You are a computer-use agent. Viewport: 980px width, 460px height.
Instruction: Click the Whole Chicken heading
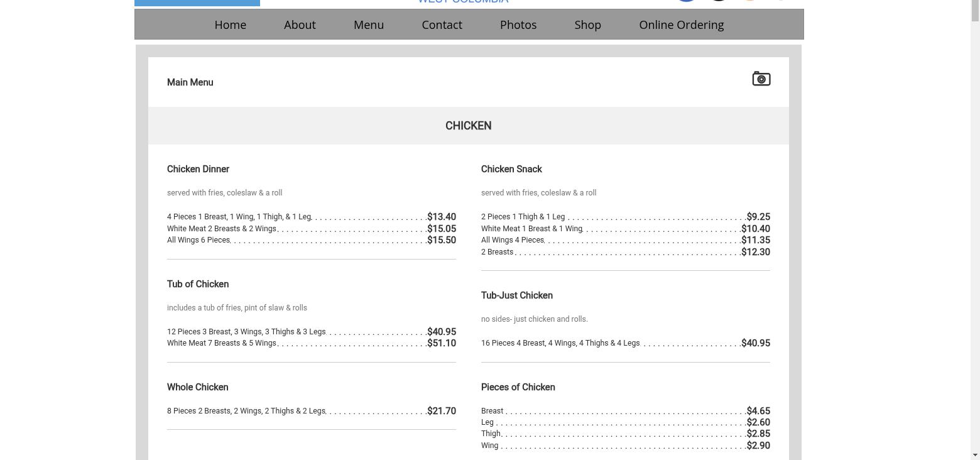pyautogui.click(x=197, y=387)
